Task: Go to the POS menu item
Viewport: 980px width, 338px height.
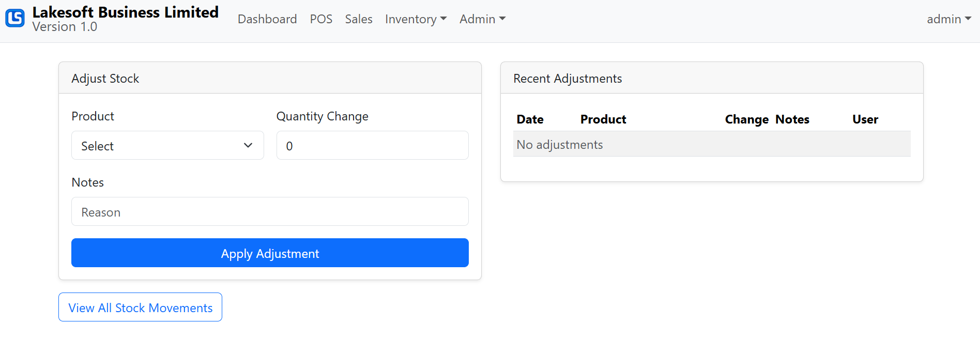Action: [321, 19]
